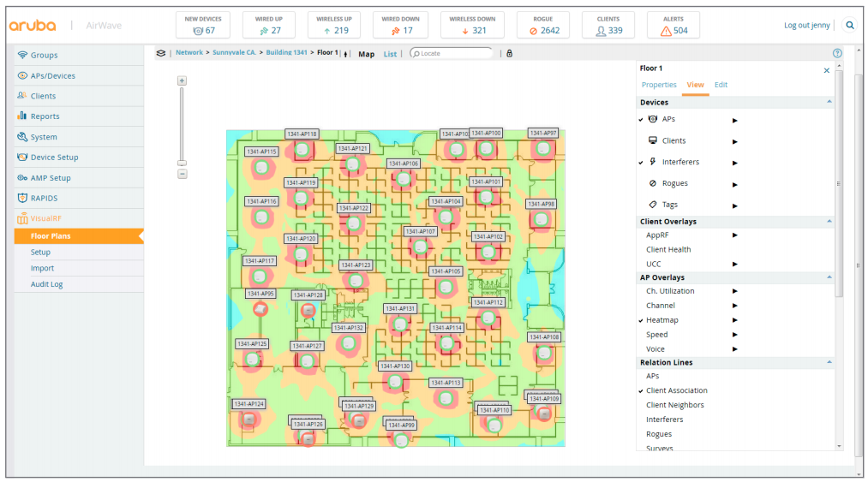Select access point 1341-AP106 on map
The image size is (868, 482).
pyautogui.click(x=404, y=179)
